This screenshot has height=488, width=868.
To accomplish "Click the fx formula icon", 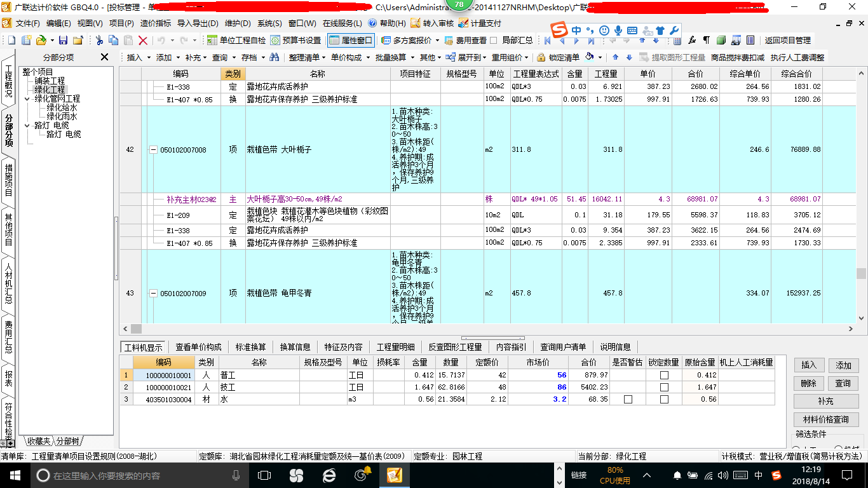I will [x=692, y=40].
